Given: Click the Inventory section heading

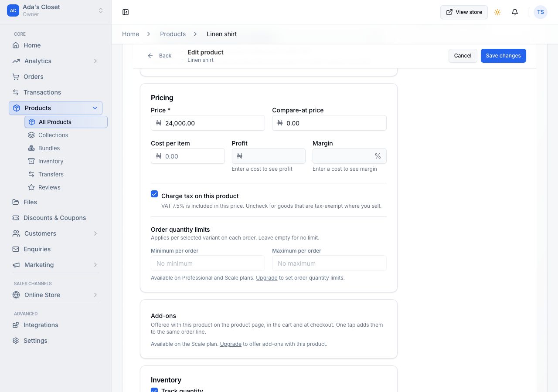Looking at the screenshot, I should tap(166, 380).
